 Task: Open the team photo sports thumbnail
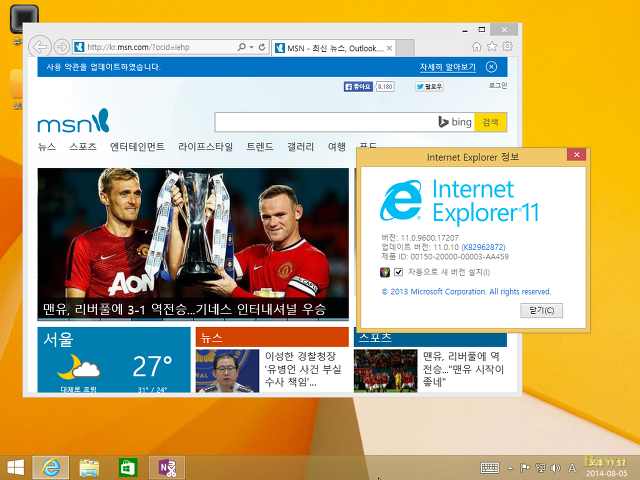tap(385, 371)
